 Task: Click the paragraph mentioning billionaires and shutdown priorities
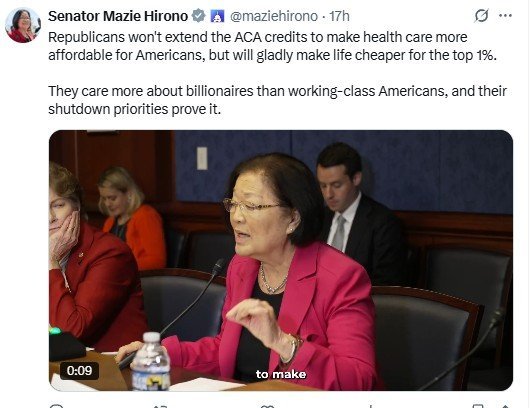click(277, 100)
